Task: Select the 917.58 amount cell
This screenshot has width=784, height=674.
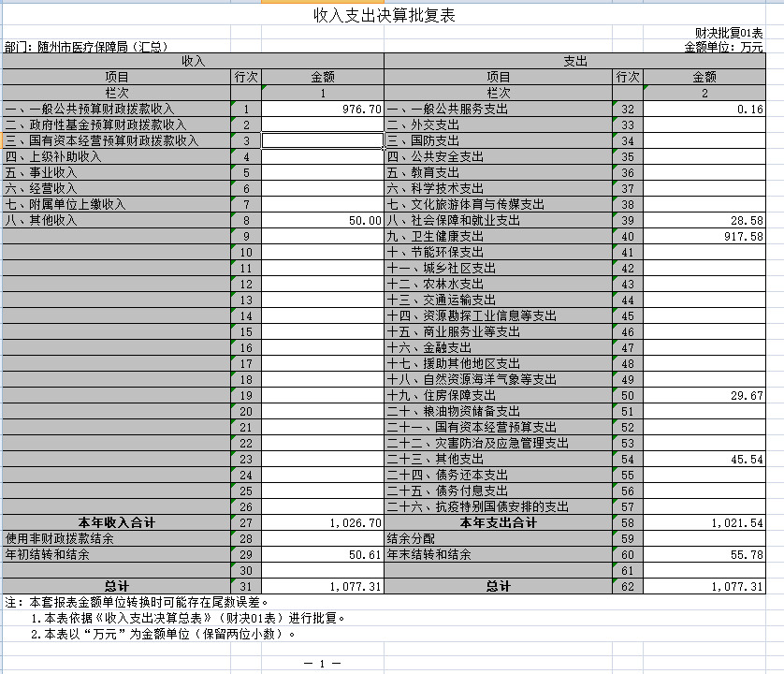Action: [704, 237]
